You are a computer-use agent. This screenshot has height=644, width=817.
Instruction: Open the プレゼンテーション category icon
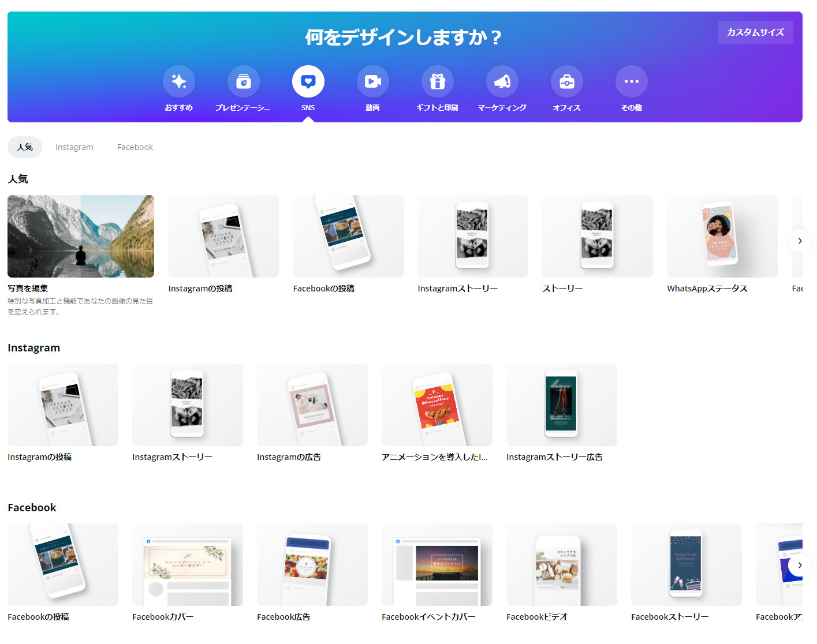(x=244, y=81)
